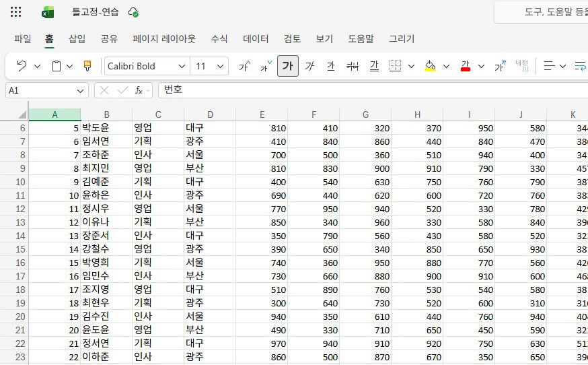Viewport: 588px width, 365px height.
Task: Click the formula cancel X icon
Action: coord(104,90)
